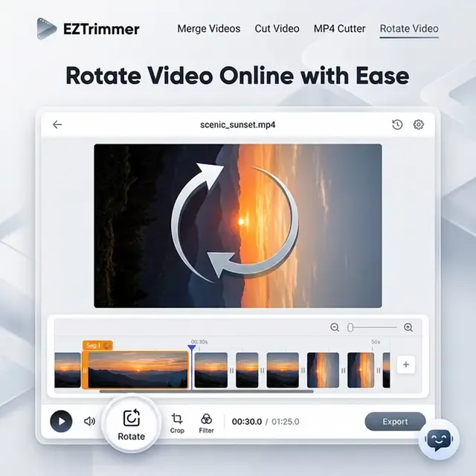The height and width of the screenshot is (476, 476).
Task: Click the EZTrimmer logo
Action: [x=88, y=29]
